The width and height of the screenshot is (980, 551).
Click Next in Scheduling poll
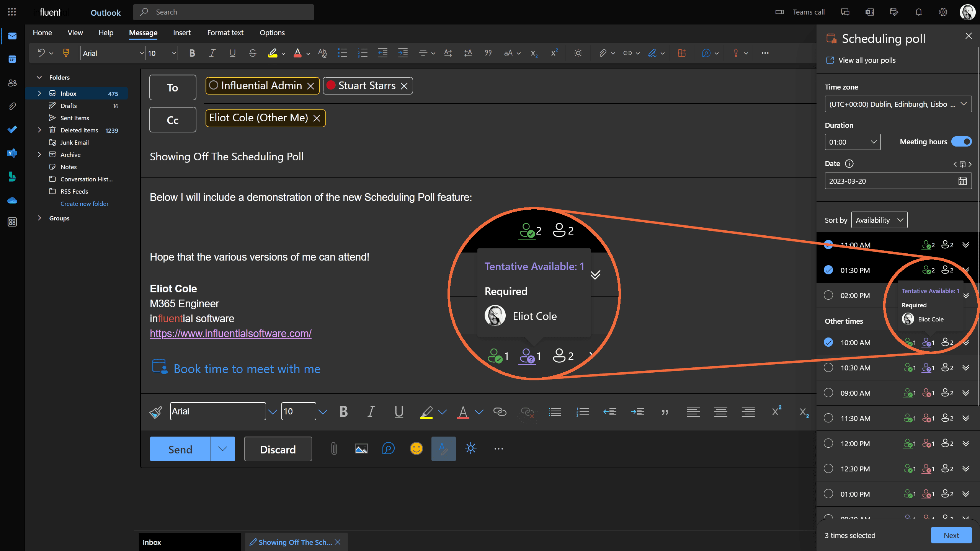pos(951,535)
